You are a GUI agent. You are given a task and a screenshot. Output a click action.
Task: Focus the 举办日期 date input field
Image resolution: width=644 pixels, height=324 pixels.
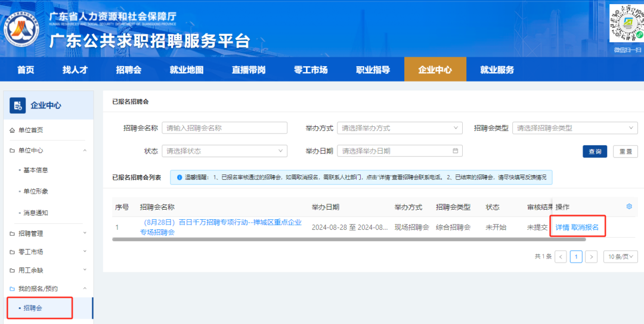(x=400, y=151)
